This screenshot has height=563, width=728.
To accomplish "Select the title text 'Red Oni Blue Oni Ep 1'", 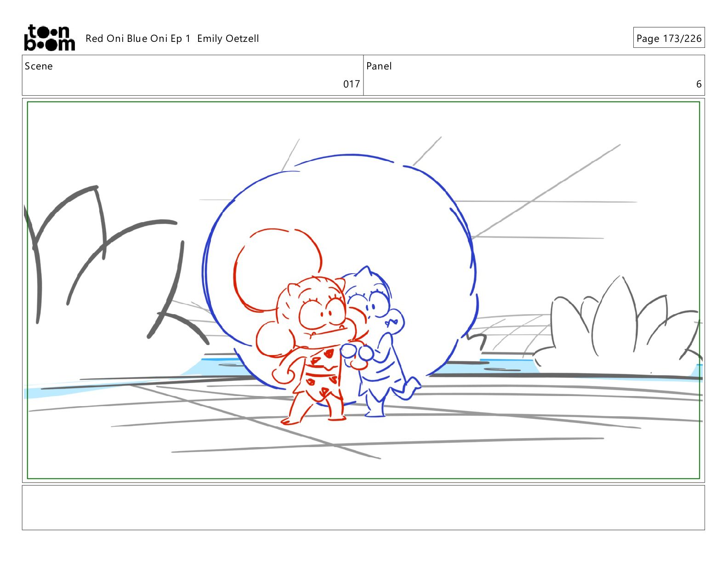I will (138, 39).
